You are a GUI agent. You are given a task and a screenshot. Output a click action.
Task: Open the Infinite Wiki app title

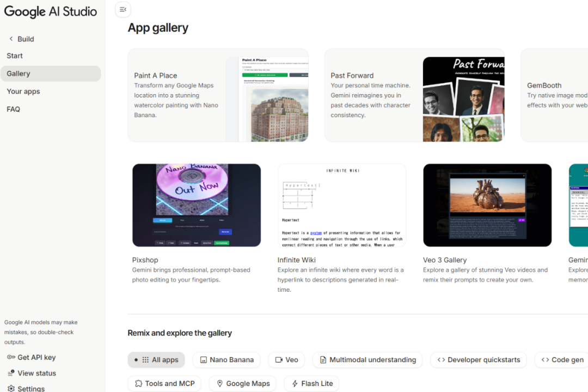click(x=296, y=260)
